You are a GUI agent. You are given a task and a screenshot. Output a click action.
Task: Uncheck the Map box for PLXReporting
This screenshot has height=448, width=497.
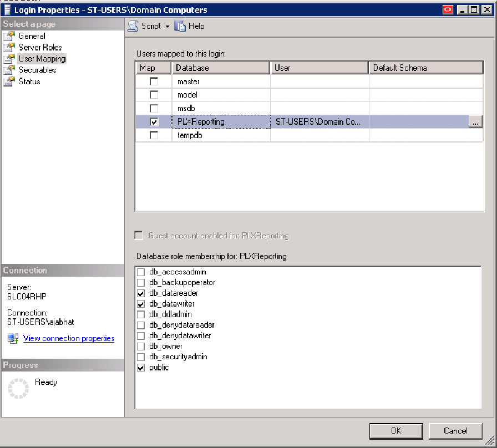154,121
